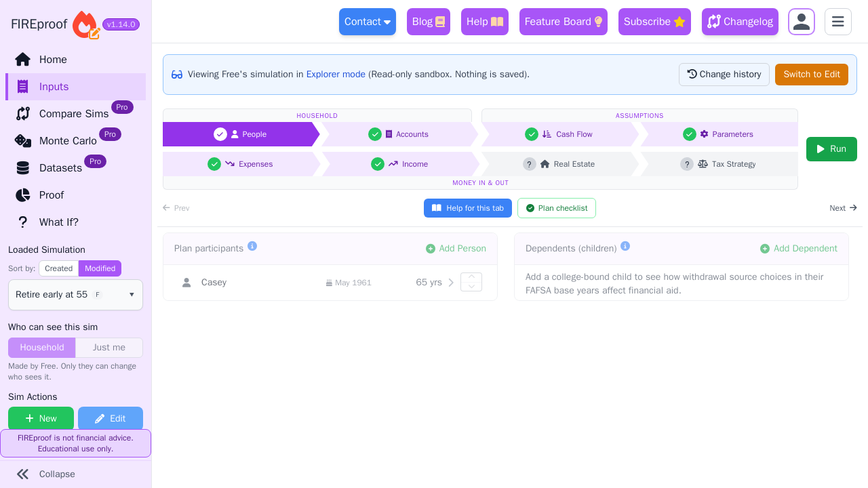Follow the Explorer mode link

click(336, 75)
